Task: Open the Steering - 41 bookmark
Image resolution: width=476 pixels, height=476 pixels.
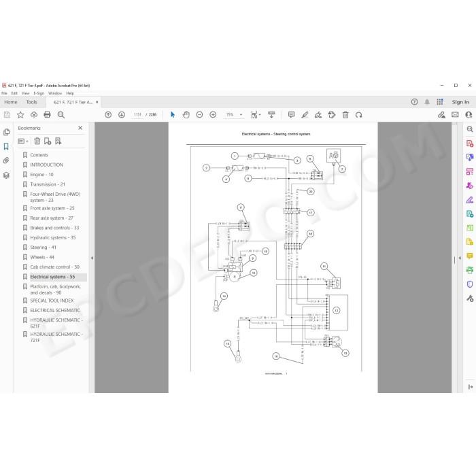Action: click(x=43, y=248)
